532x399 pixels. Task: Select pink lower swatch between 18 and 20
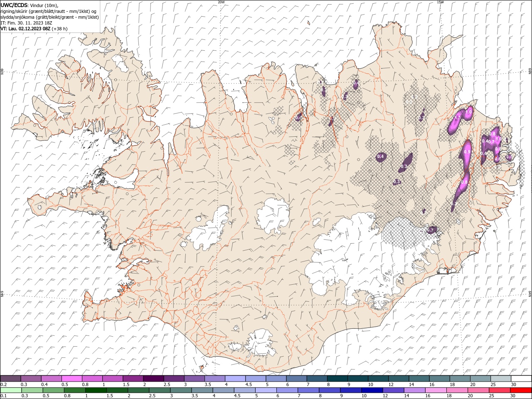tap(457, 390)
